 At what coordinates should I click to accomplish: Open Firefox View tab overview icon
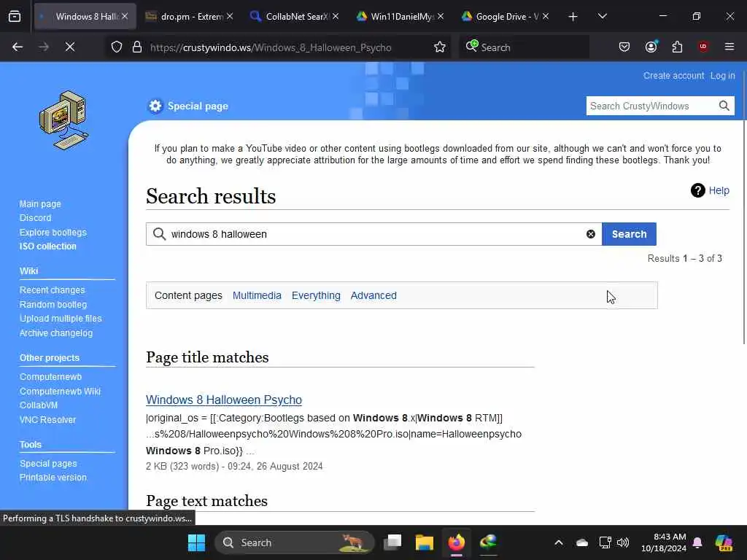(x=15, y=16)
